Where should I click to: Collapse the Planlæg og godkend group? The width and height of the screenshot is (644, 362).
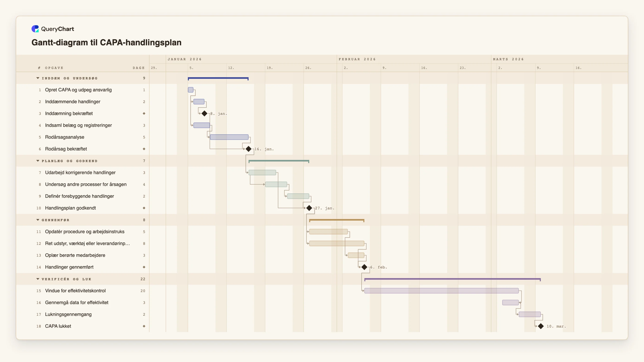click(38, 161)
